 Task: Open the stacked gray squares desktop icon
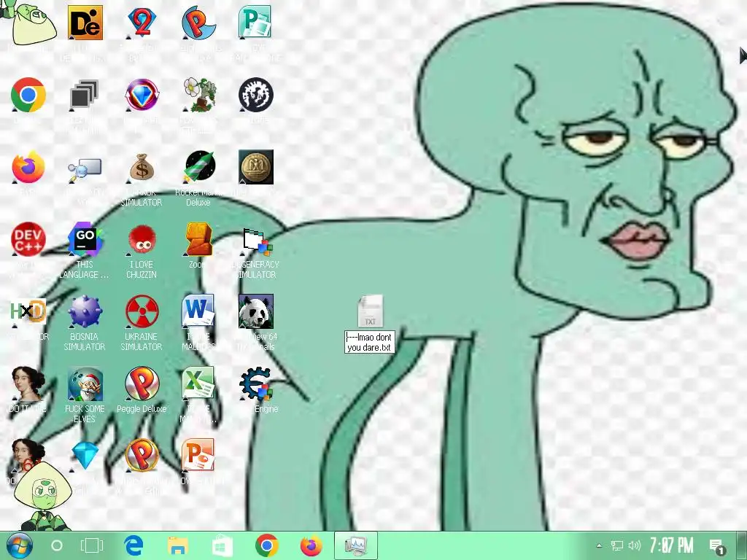pos(85,95)
